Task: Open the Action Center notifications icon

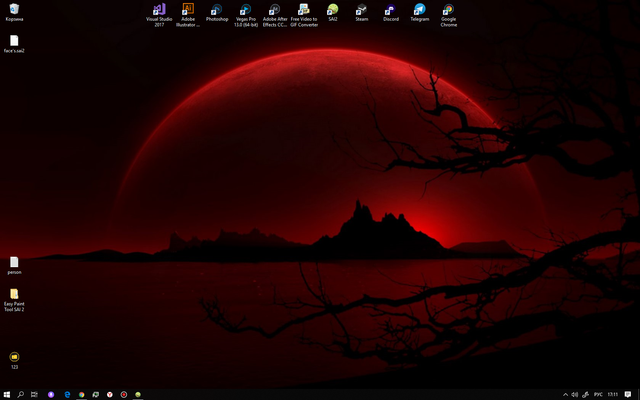Action: (628, 394)
